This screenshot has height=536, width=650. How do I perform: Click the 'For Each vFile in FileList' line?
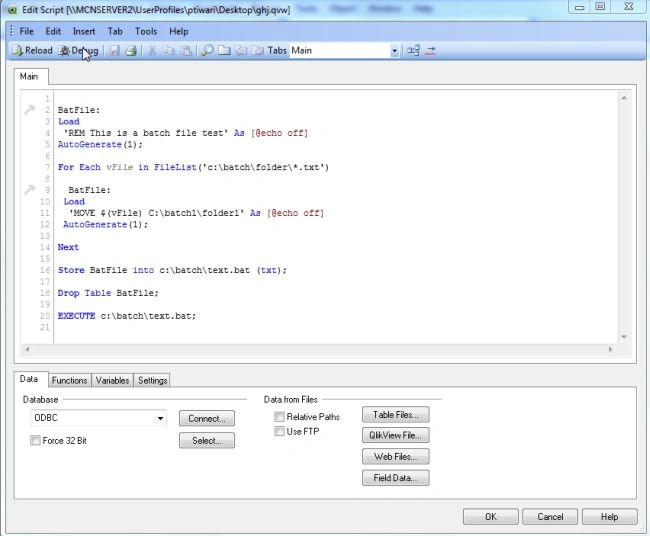click(x=193, y=167)
